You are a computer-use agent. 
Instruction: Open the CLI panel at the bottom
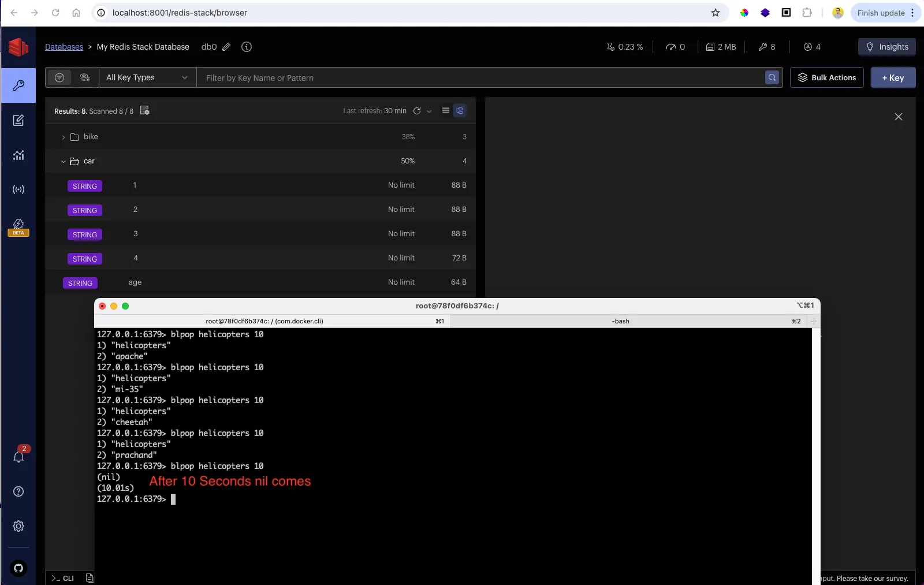pyautogui.click(x=63, y=578)
